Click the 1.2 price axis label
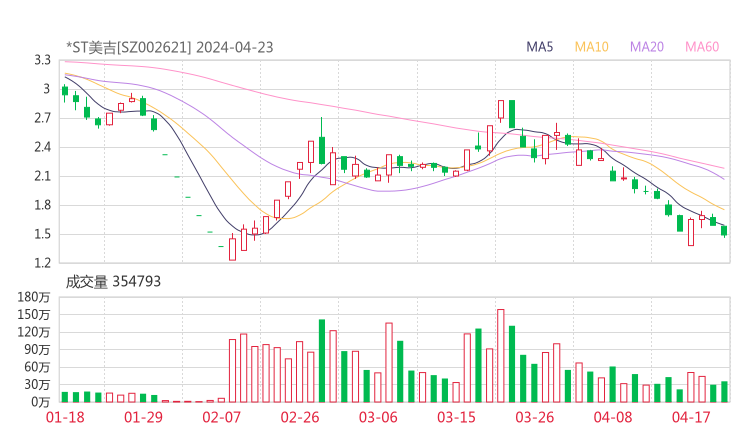The height and width of the screenshot is (440, 740). tap(42, 263)
